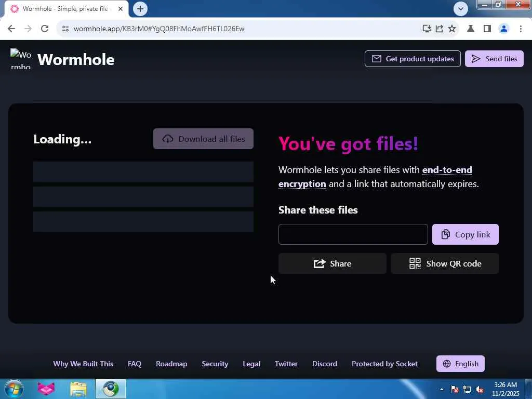Click the 'You've got files!' heading
Viewport: 532px width, 399px height.
(348, 143)
